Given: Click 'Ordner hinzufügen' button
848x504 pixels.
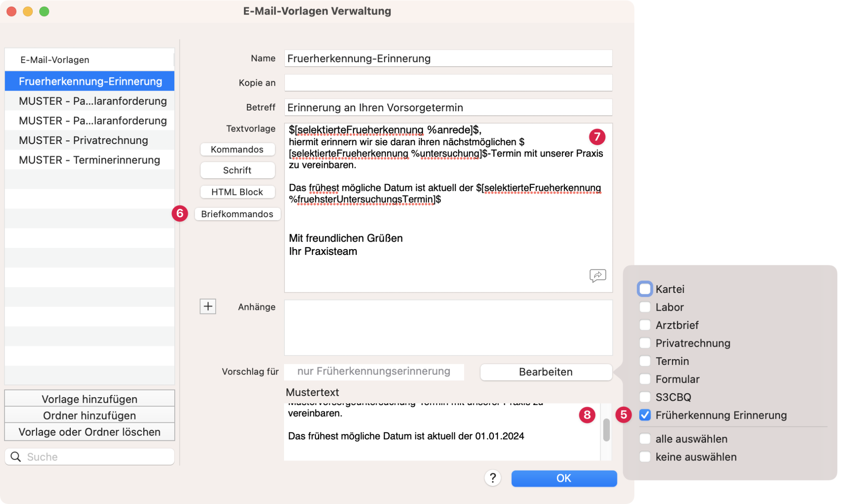Looking at the screenshot, I should click(89, 415).
